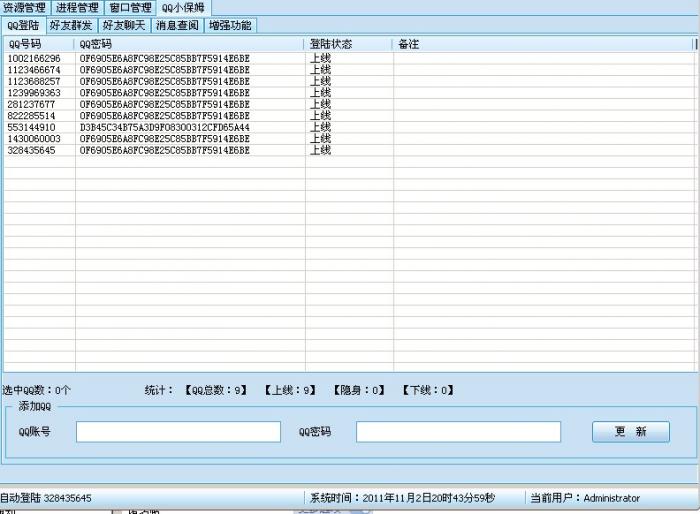Switch to the 进程管理 tab
The height and width of the screenshot is (514, 700).
coord(78,7)
